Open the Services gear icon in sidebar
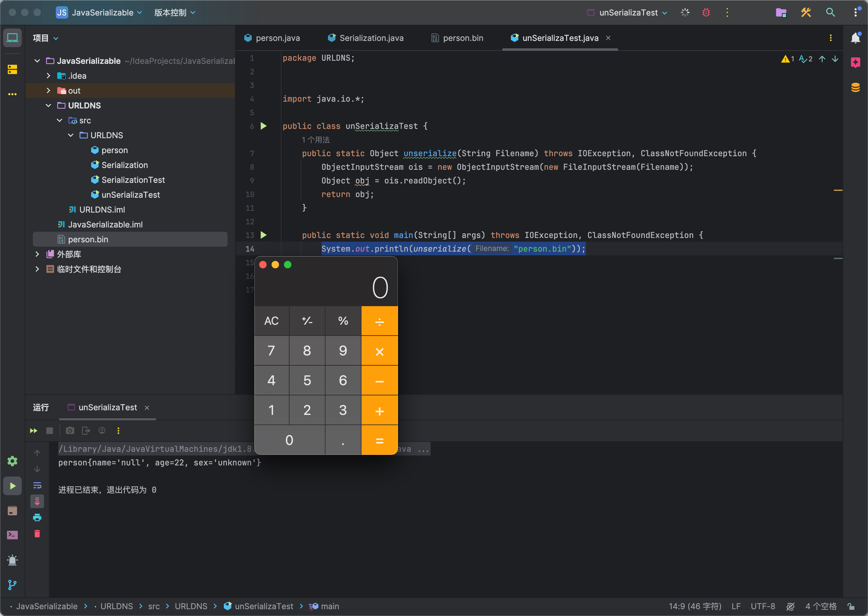The width and height of the screenshot is (868, 616). [12, 461]
